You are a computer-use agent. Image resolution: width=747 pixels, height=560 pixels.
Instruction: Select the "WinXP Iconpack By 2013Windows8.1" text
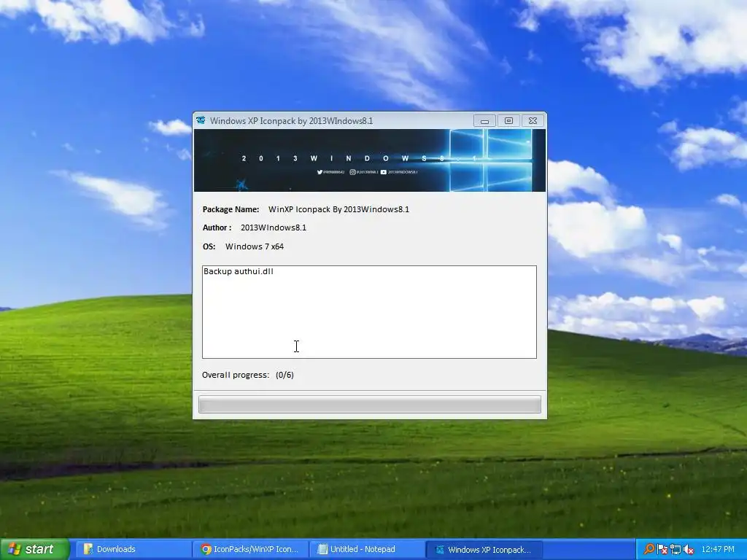338,209
